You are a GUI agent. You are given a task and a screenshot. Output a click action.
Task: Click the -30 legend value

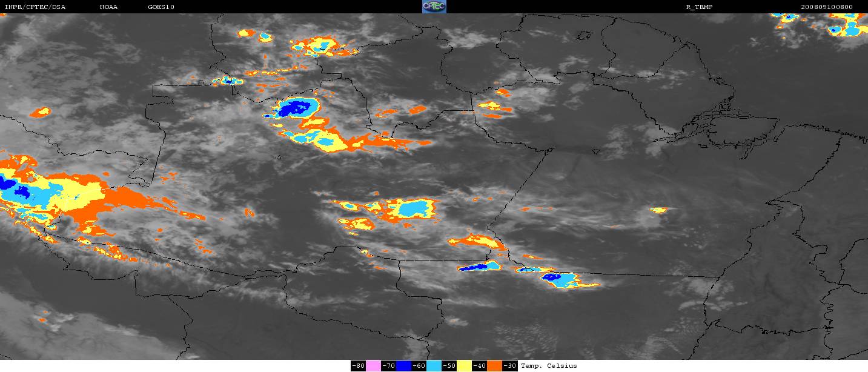point(510,366)
